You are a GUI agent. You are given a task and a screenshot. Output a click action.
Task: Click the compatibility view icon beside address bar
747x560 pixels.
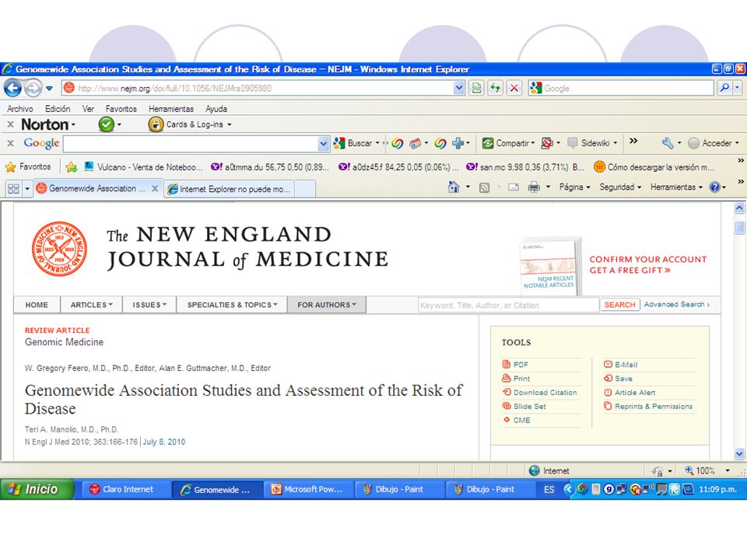point(476,88)
